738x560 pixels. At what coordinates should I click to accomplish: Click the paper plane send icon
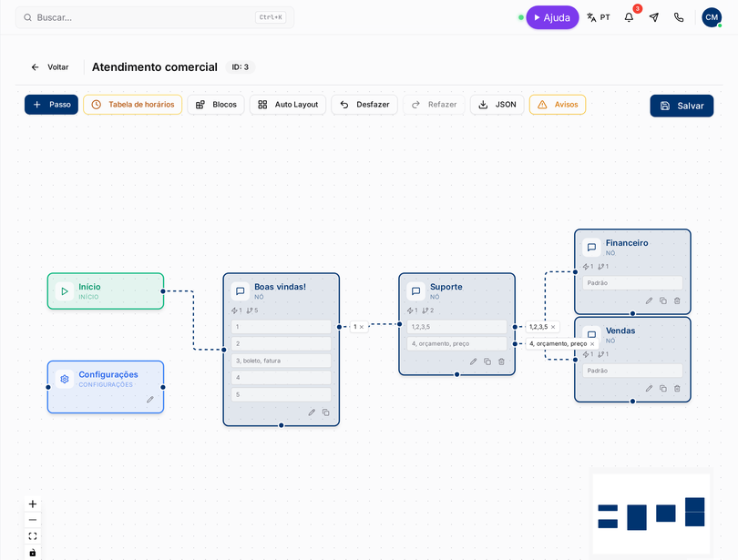coord(654,17)
